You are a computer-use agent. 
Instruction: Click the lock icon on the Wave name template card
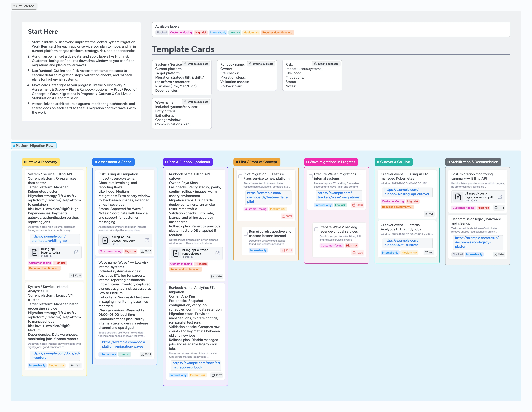tap(185, 102)
